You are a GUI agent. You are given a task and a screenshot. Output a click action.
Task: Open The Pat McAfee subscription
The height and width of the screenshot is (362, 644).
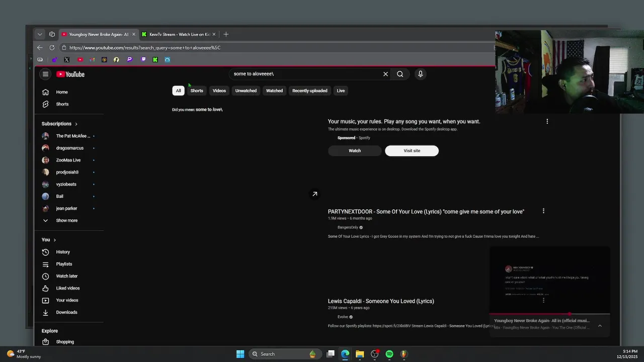(x=69, y=136)
